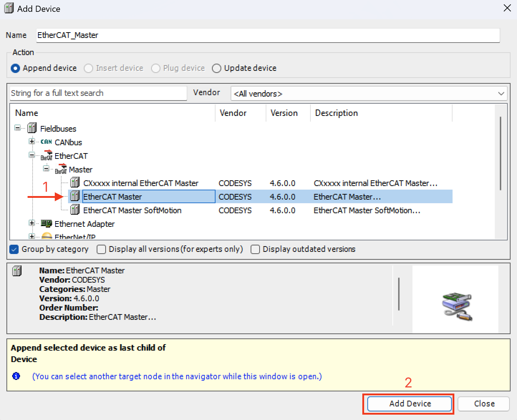
Task: Click 'EtherCAT Master SoftMotion…' description cell
Action: (367, 210)
